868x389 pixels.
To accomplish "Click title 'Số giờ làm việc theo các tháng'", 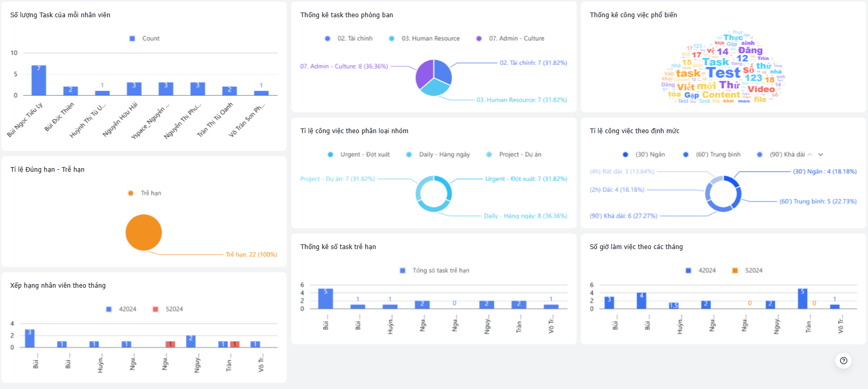I will pyautogui.click(x=636, y=246).
